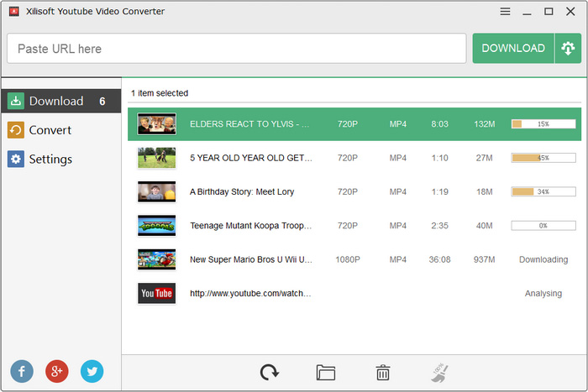Click the "5 YEAR OLD YEAR OLD GET..." title

coord(251,158)
